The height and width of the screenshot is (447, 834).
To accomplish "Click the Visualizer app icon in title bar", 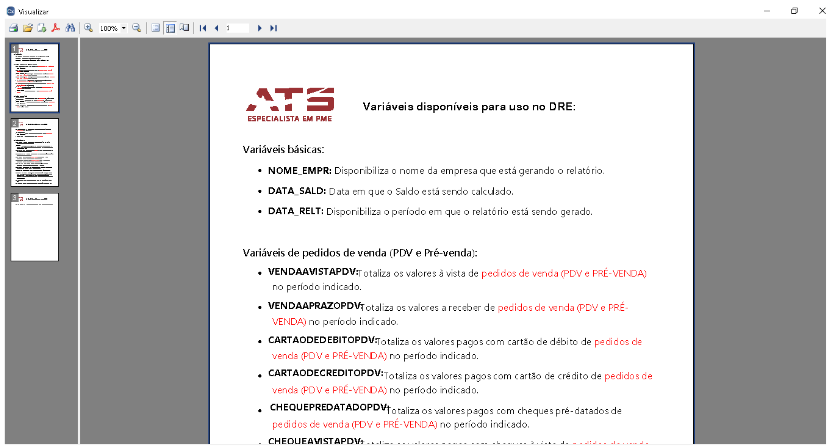I will pos(11,11).
